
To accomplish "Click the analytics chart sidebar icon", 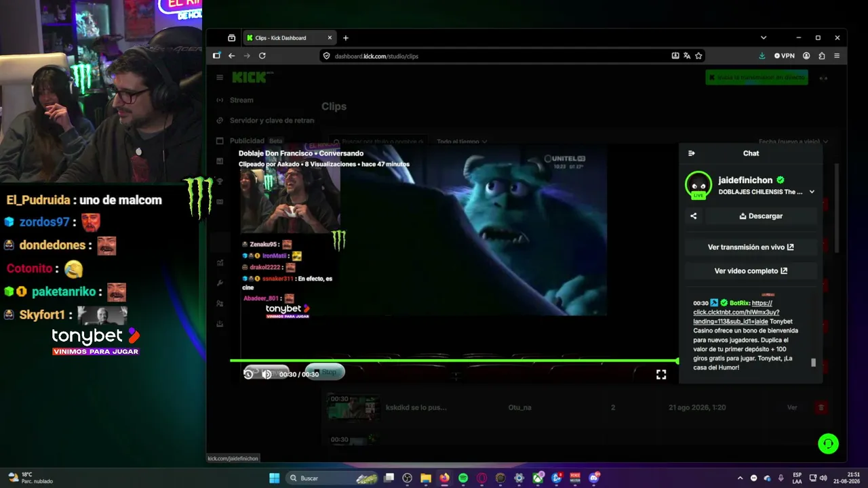I will (x=220, y=263).
